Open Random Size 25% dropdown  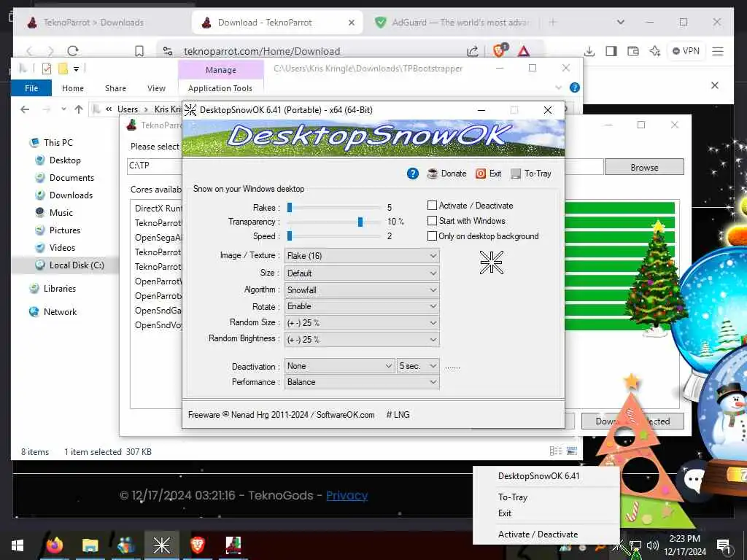(362, 323)
